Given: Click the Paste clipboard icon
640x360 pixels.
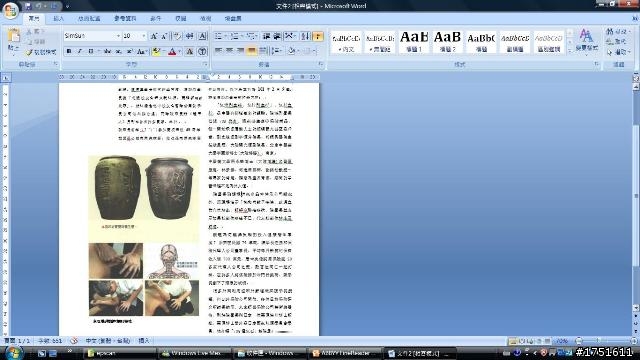Looking at the screenshot, I should (x=13, y=36).
